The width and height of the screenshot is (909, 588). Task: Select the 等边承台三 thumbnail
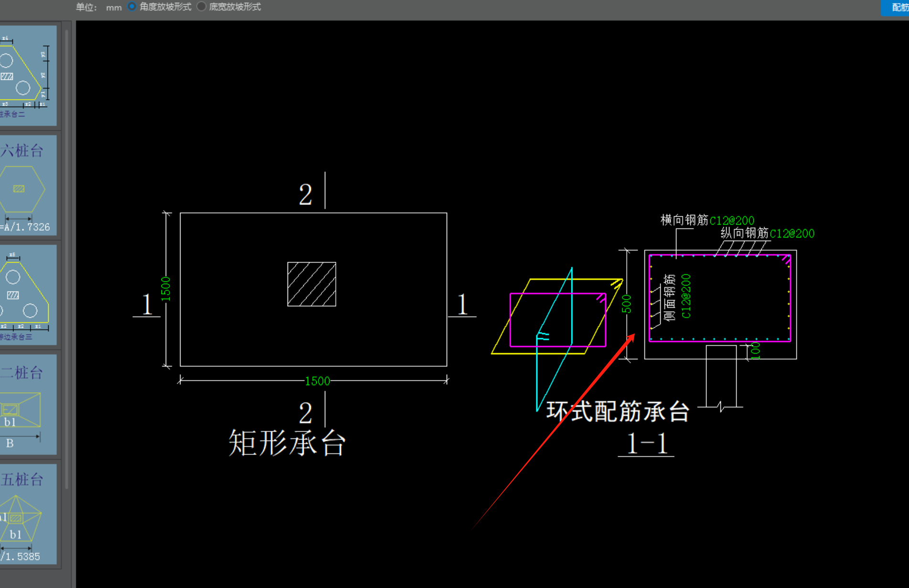pos(28,295)
